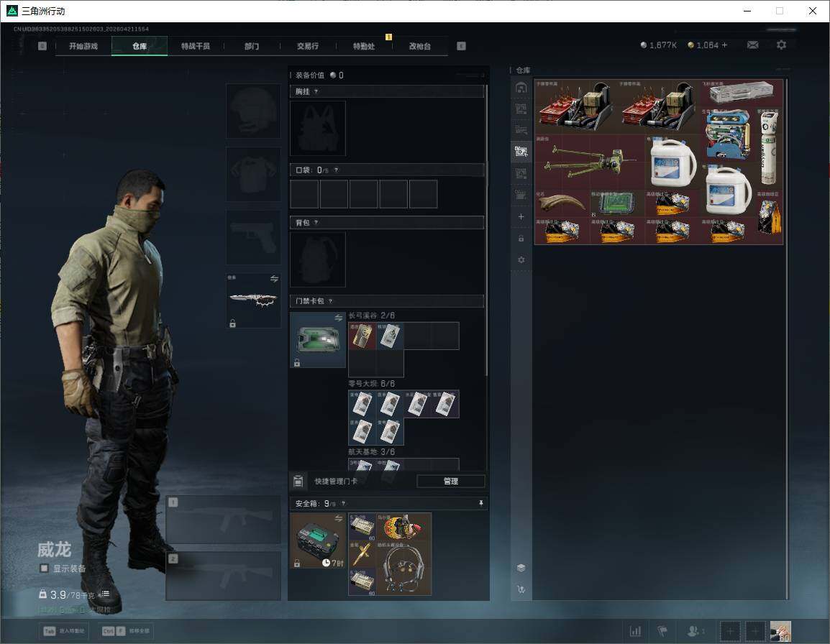Click the 1,677K currency display
Image resolution: width=830 pixels, height=644 pixels.
point(659,45)
